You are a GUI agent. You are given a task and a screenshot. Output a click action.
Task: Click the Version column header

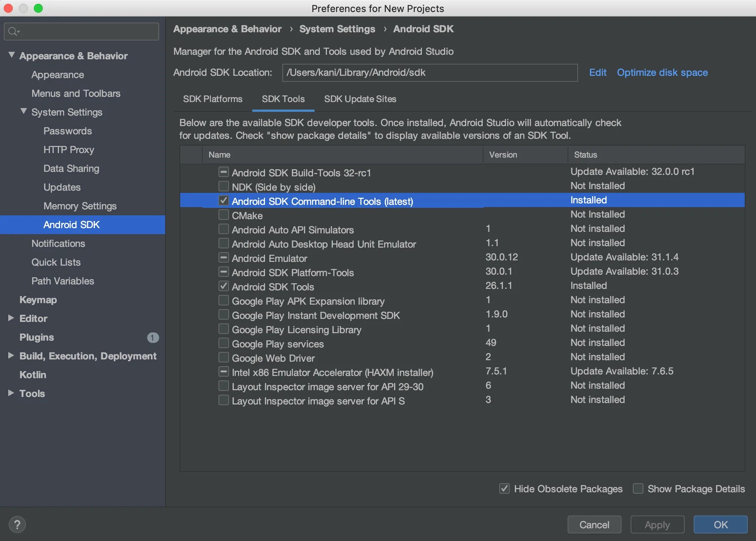coord(526,155)
